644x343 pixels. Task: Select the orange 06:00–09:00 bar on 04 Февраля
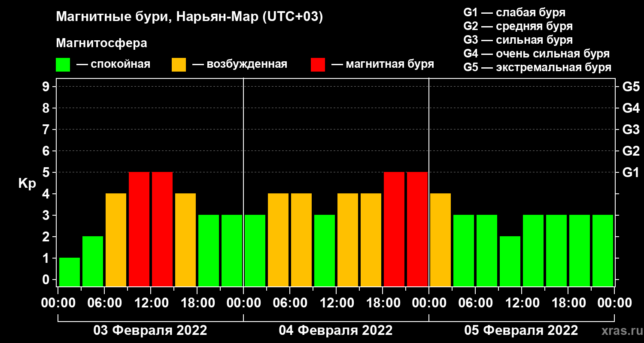[301, 240]
